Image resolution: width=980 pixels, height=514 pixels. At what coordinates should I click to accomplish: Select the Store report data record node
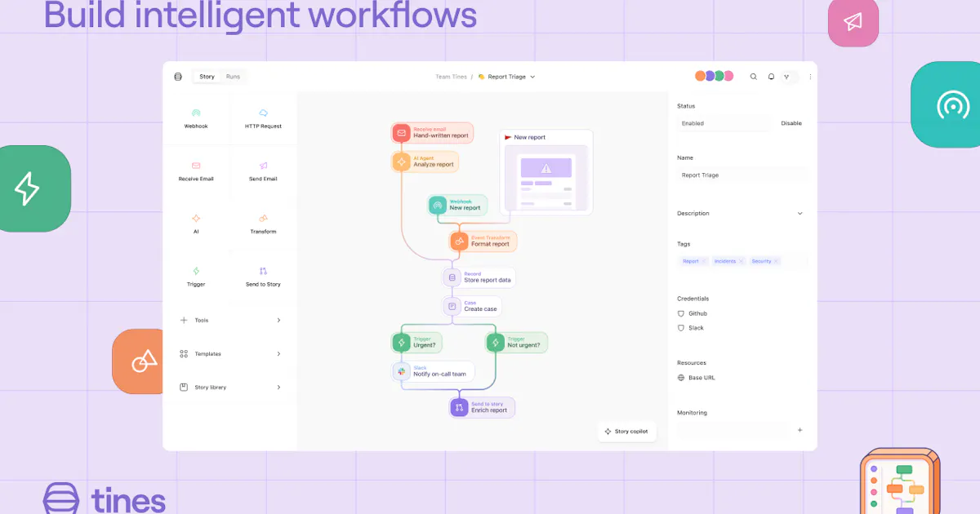click(x=479, y=277)
